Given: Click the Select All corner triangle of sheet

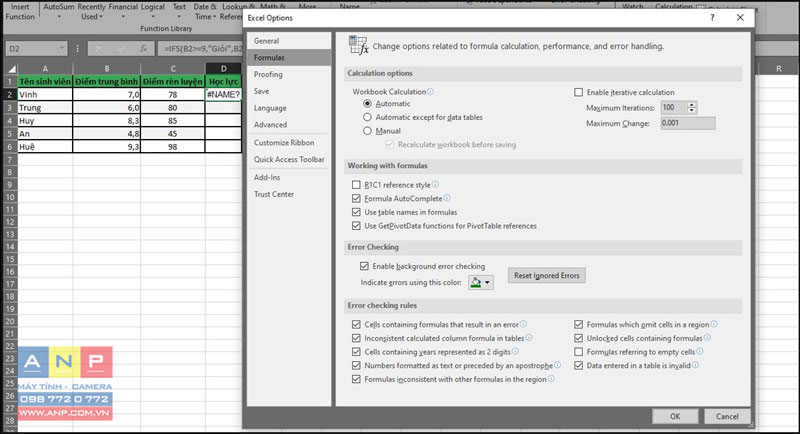Looking at the screenshot, I should [11, 68].
